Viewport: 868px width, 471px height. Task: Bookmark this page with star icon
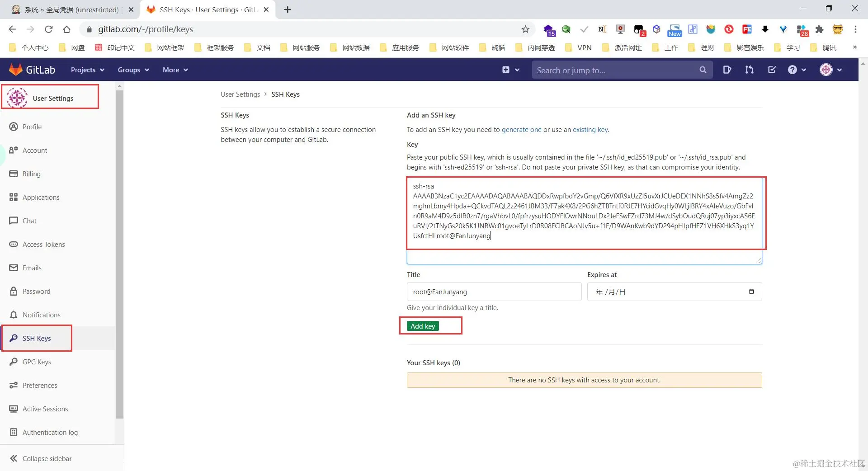click(x=525, y=29)
